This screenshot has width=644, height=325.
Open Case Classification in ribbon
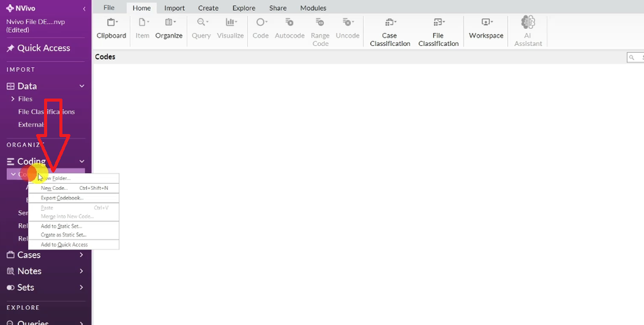[390, 32]
